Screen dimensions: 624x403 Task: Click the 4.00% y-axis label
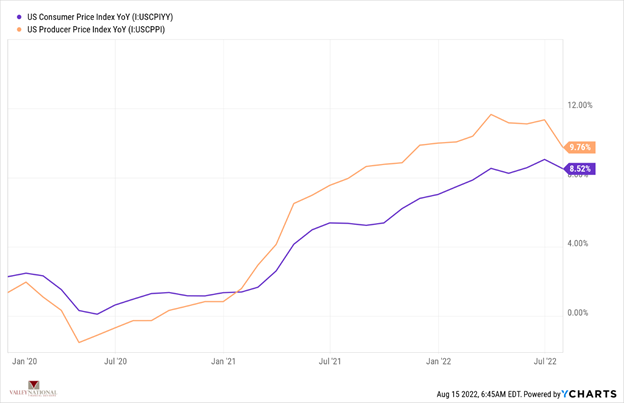click(x=579, y=243)
